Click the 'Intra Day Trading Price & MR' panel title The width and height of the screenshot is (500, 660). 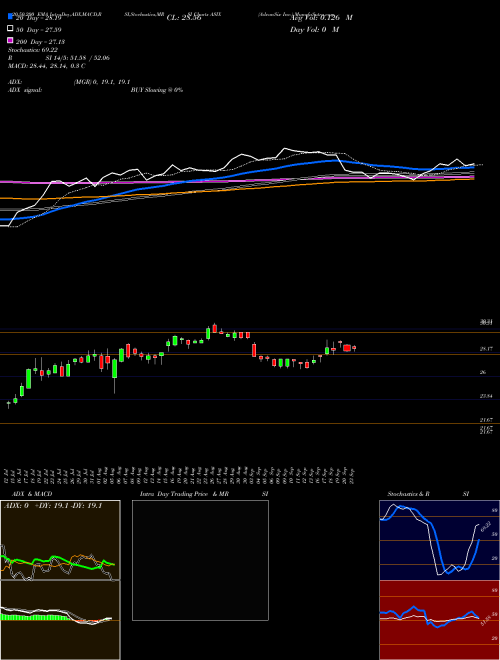point(184,494)
